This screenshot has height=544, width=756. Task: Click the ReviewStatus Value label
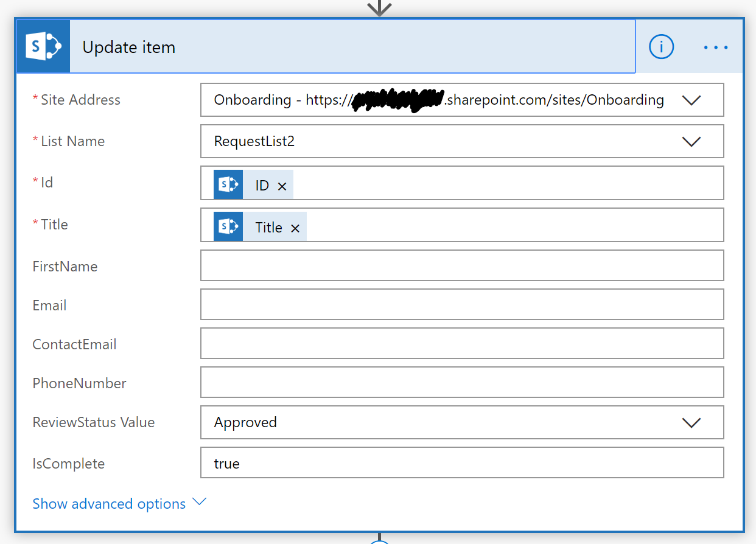pos(94,422)
